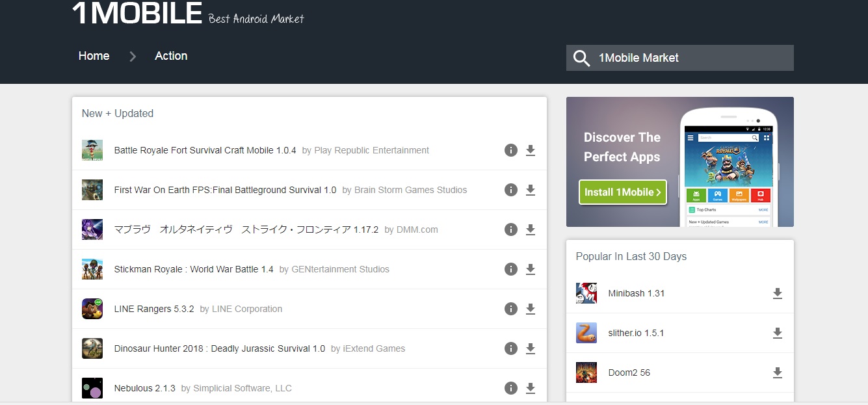Click LINE Rangers app icon
Viewport: 868px width, 405px height.
pyautogui.click(x=92, y=309)
